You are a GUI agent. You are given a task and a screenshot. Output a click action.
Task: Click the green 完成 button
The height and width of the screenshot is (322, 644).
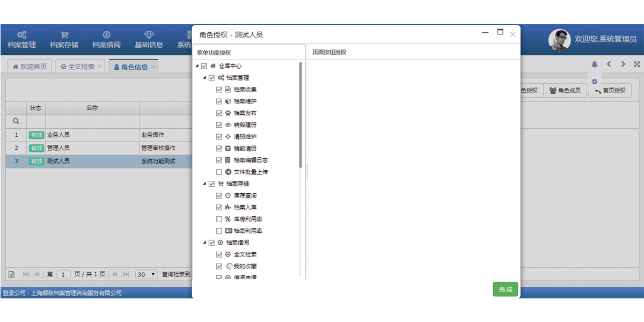[x=505, y=289]
